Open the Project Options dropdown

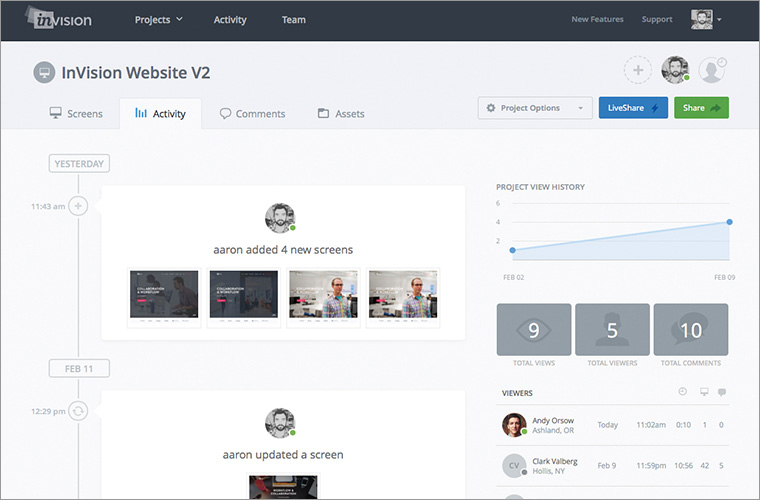pos(535,108)
